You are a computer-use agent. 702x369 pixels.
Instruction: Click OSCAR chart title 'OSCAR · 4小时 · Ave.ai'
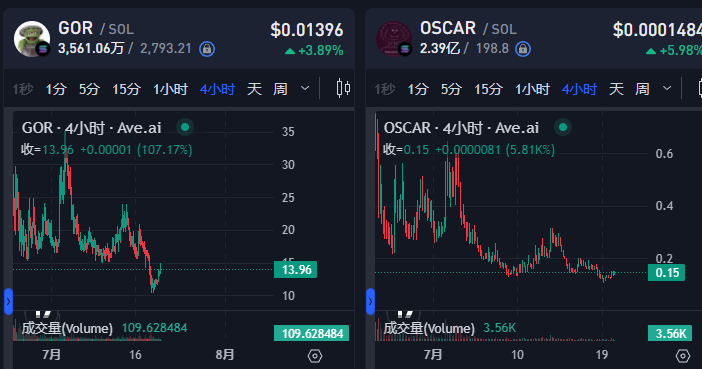[x=461, y=128]
